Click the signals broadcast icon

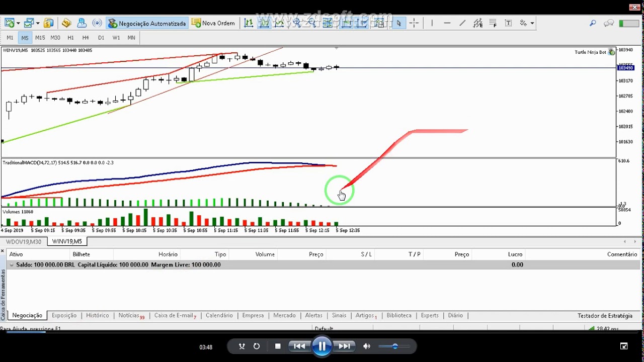(x=98, y=23)
